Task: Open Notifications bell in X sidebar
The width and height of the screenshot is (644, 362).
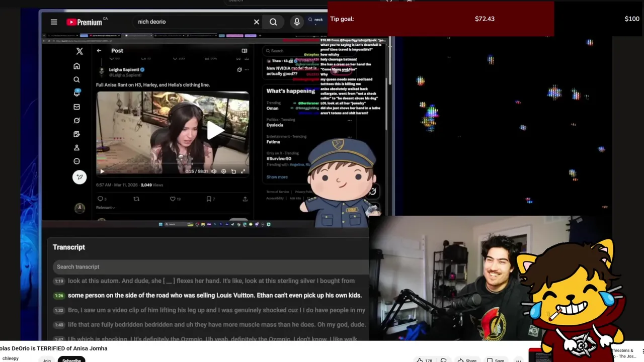Action: pyautogui.click(x=76, y=93)
